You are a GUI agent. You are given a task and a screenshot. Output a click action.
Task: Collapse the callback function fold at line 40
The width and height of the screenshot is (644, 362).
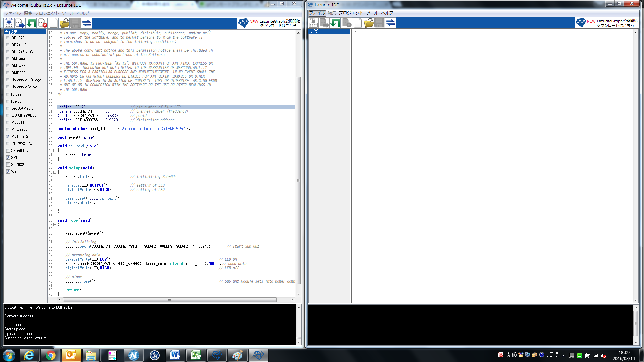[x=55, y=150]
